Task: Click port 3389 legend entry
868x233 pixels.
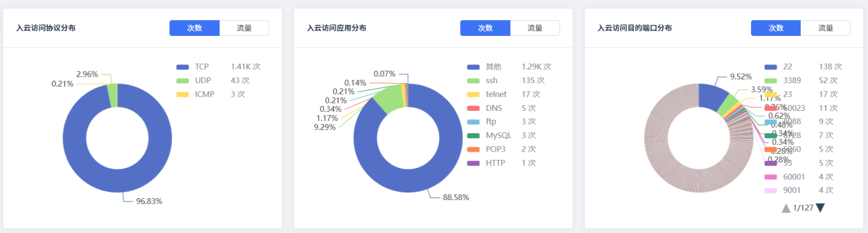Action: 801,80
